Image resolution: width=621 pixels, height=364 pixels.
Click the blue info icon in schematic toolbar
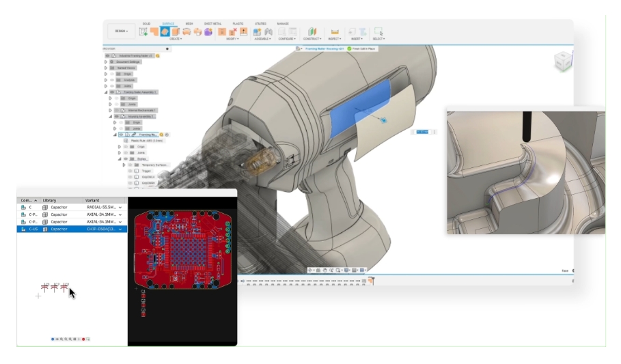tap(53, 339)
